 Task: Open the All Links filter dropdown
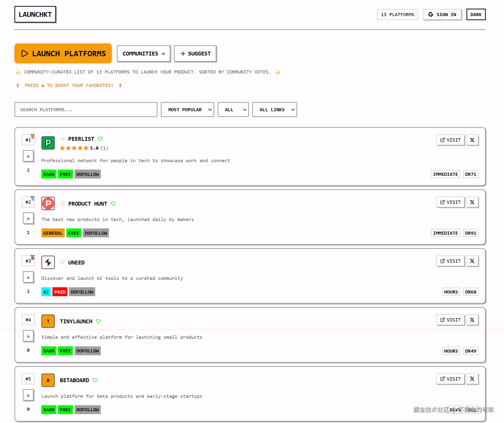click(x=274, y=110)
